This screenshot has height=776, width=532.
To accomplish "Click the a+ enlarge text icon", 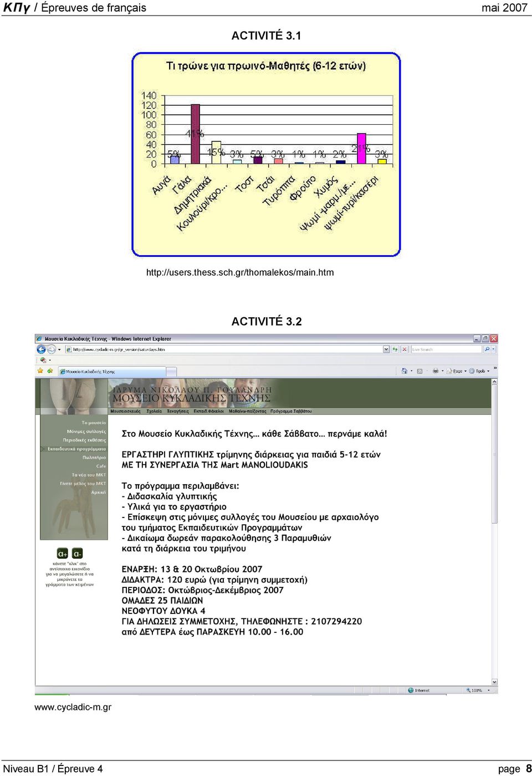I will coord(63,554).
